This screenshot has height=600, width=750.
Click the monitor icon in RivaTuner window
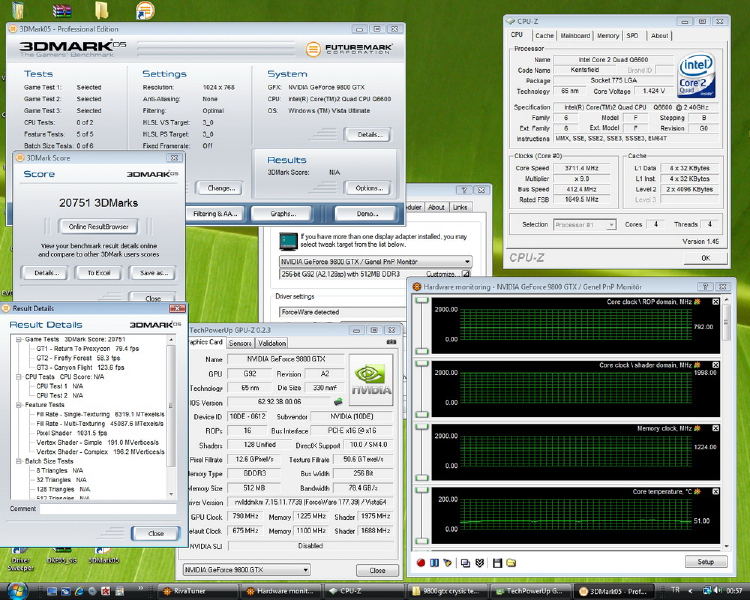[288, 241]
